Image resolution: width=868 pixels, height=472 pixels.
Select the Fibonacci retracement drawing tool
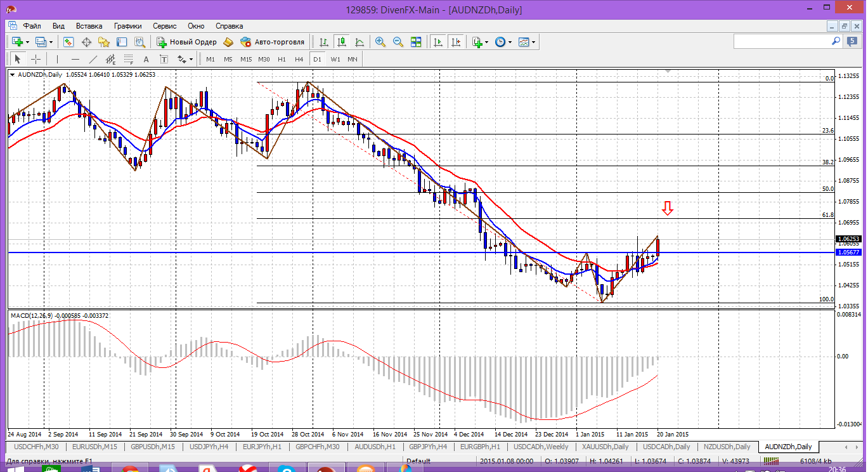click(129, 59)
